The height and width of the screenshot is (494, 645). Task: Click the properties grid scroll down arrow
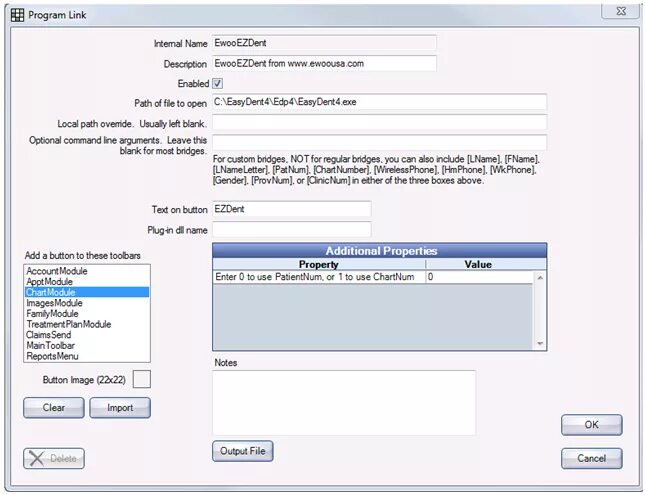coord(540,343)
